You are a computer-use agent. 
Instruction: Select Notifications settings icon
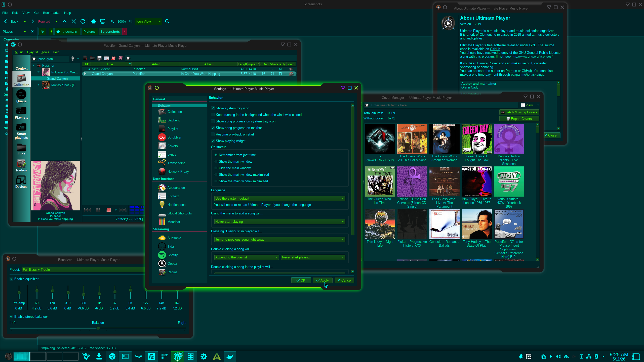(162, 205)
